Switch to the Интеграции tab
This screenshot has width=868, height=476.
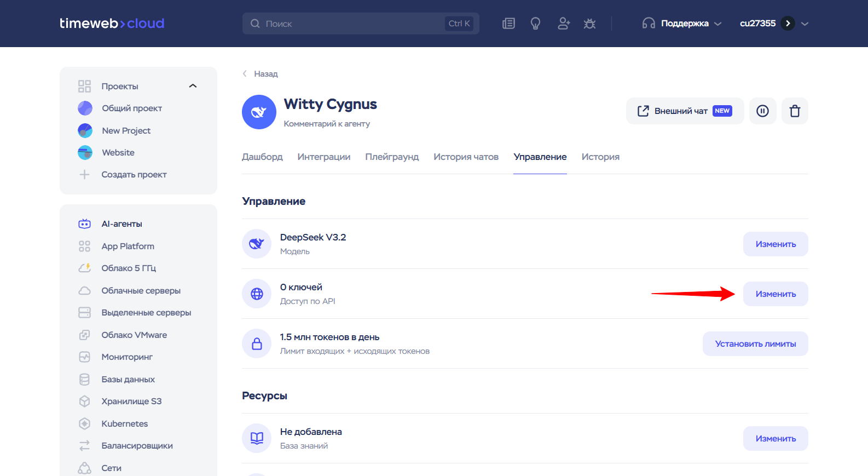tap(324, 157)
